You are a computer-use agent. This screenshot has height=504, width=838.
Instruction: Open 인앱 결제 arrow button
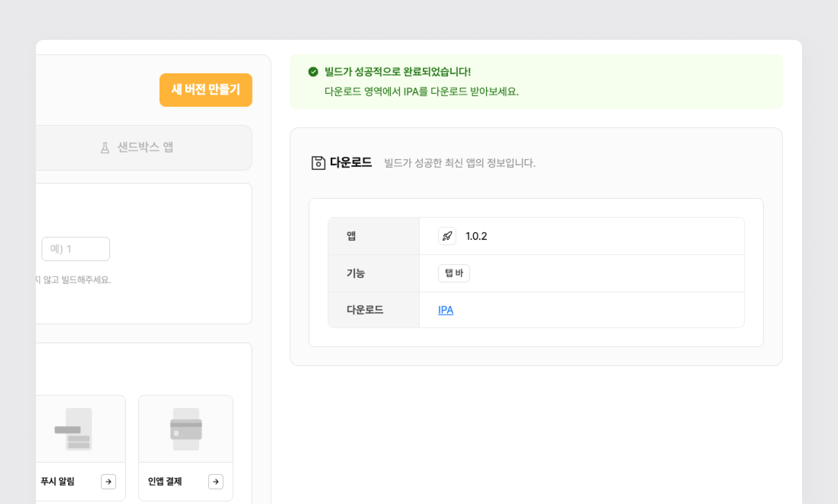point(215,481)
